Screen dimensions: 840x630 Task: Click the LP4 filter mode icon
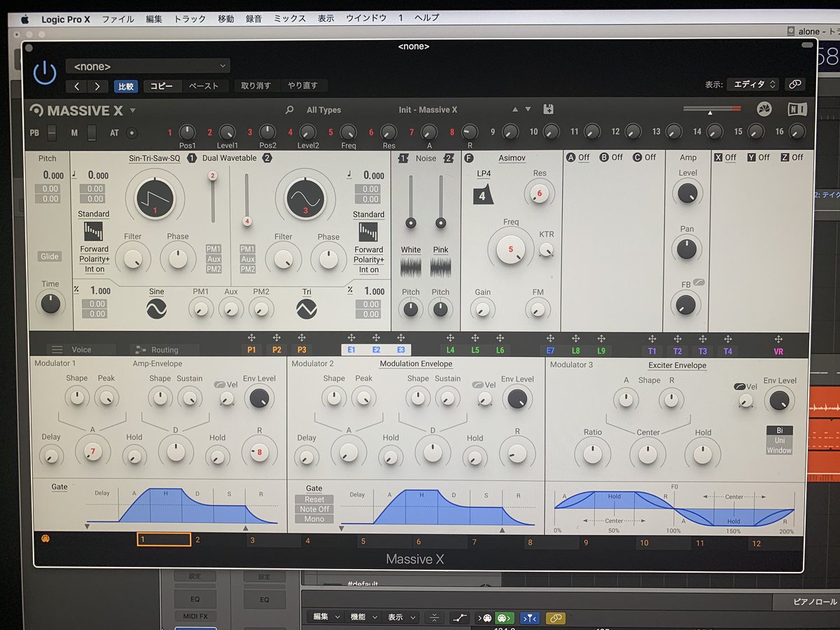[482, 195]
